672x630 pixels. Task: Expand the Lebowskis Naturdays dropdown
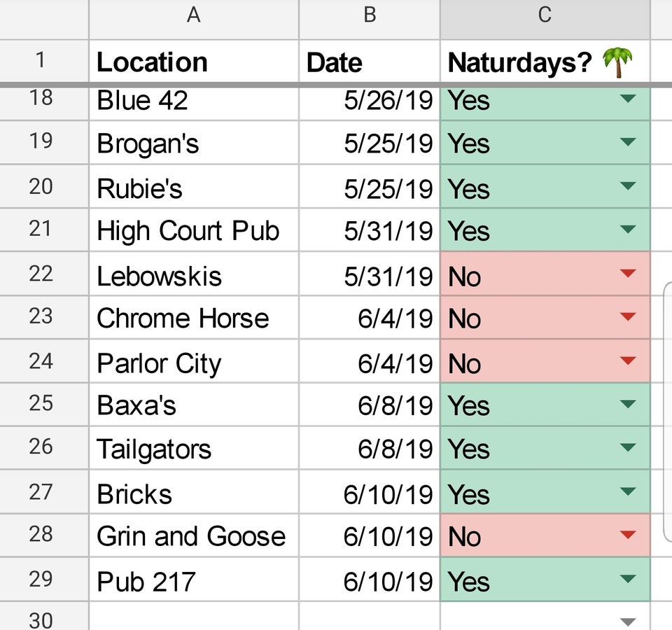[628, 273]
